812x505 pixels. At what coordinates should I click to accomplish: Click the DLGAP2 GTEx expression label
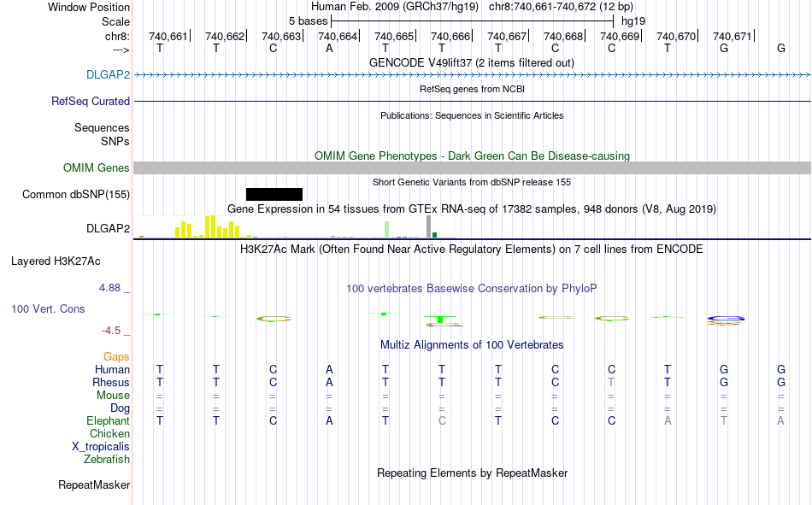tap(109, 228)
